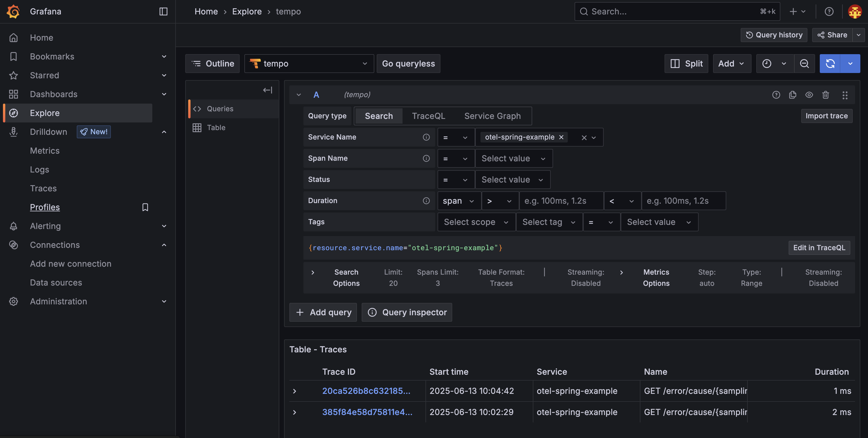Click the Explore compass item in sidebar

point(78,113)
